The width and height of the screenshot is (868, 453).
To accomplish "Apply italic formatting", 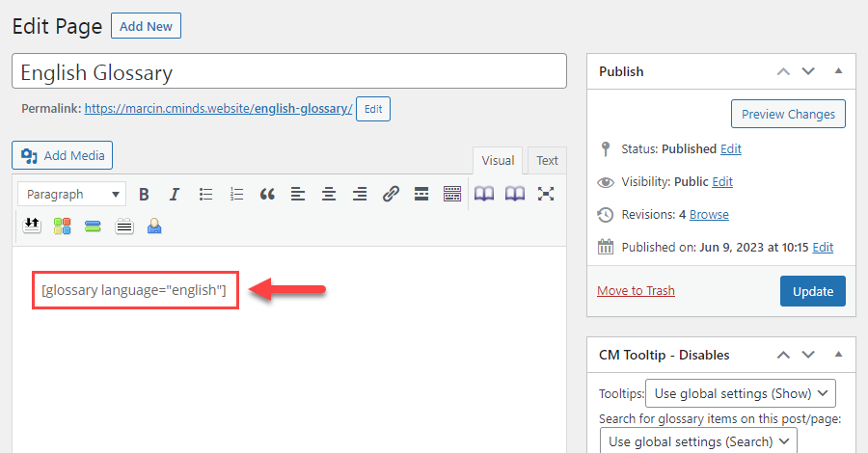I will (175, 194).
